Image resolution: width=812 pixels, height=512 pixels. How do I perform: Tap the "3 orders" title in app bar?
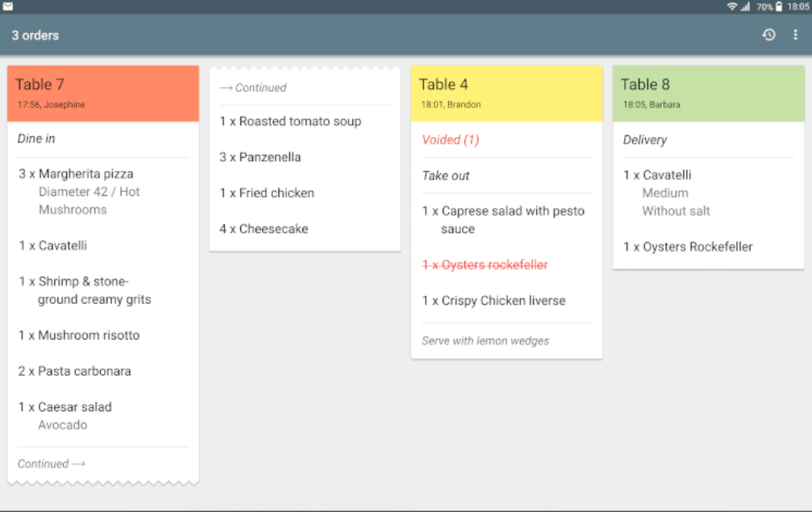tap(35, 35)
